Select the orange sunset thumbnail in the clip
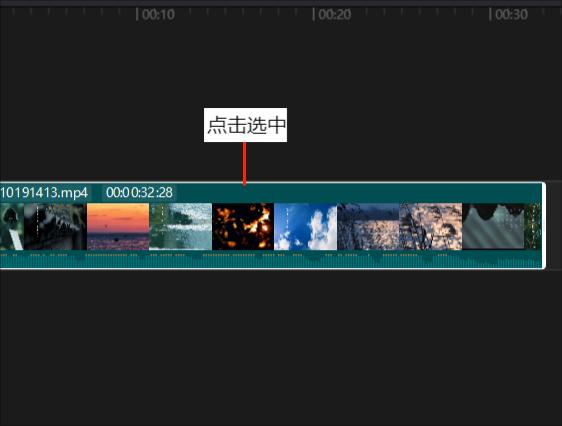Image resolution: width=562 pixels, height=426 pixels. 118,226
